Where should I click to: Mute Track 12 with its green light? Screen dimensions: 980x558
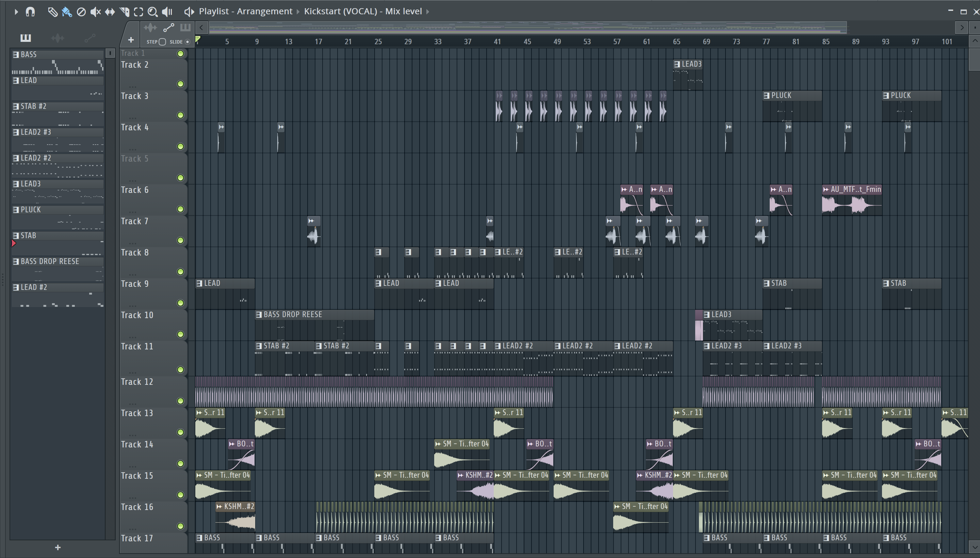point(180,401)
